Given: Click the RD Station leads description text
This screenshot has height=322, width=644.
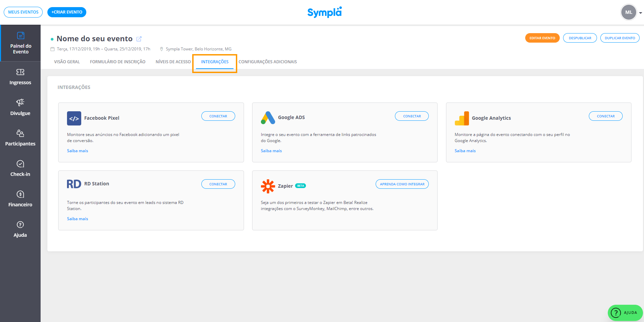Looking at the screenshot, I should point(125,206).
